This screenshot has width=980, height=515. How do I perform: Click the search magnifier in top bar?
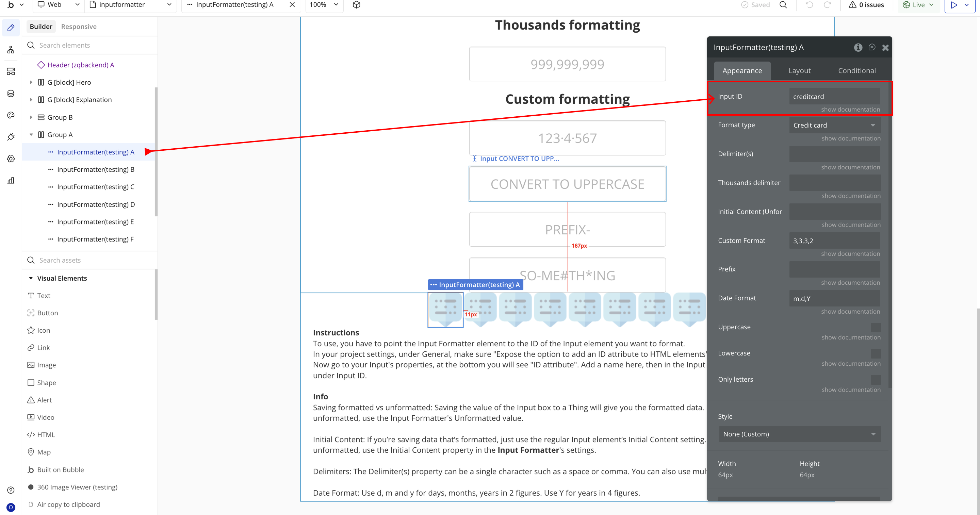pyautogui.click(x=783, y=5)
